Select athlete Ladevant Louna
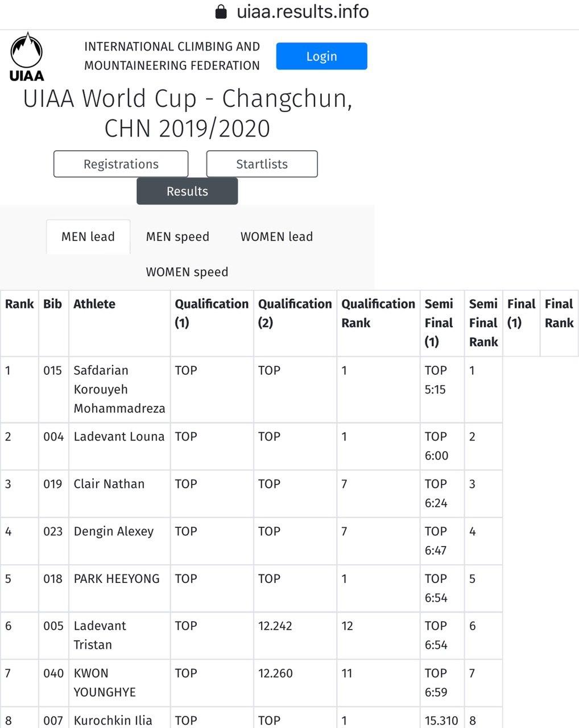This screenshot has width=579, height=728. point(119,437)
